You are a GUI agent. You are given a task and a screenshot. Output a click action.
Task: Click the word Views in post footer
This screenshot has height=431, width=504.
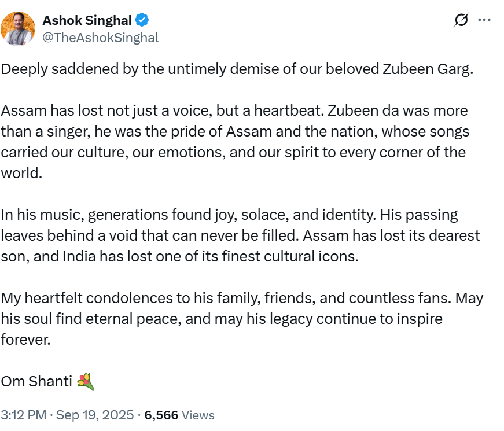click(198, 415)
